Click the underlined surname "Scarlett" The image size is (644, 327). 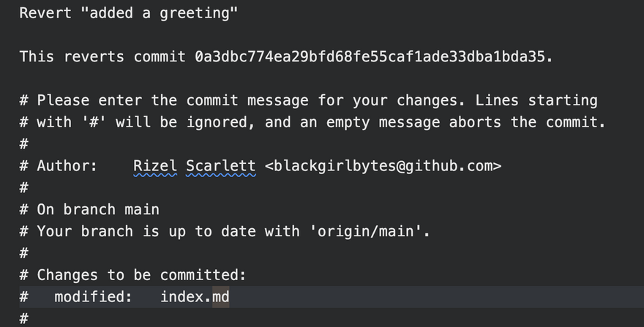point(220,166)
